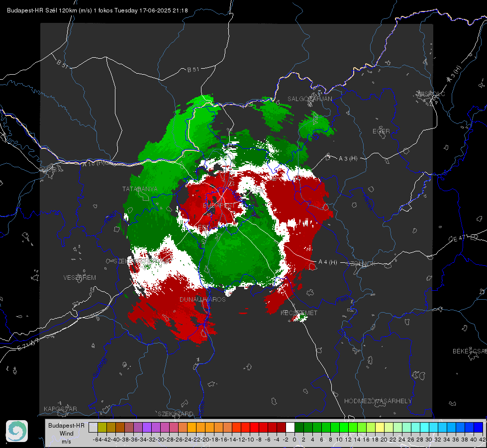Click the SZEKSZARD city label
487x448 pixels.
176,414
